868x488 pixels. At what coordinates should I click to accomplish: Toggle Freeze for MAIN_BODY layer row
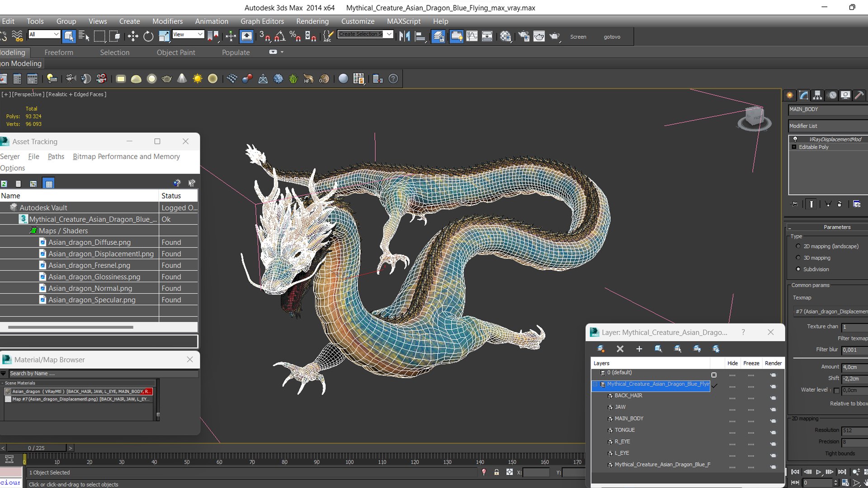(x=751, y=421)
